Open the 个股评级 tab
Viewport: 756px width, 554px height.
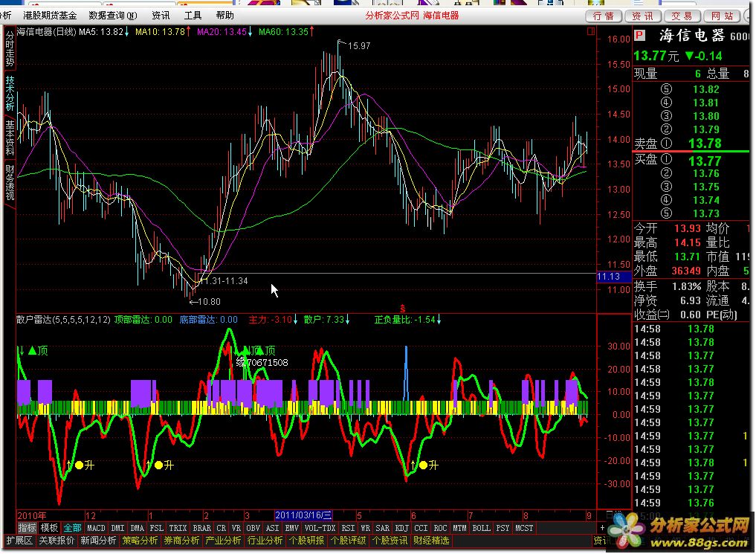(348, 541)
